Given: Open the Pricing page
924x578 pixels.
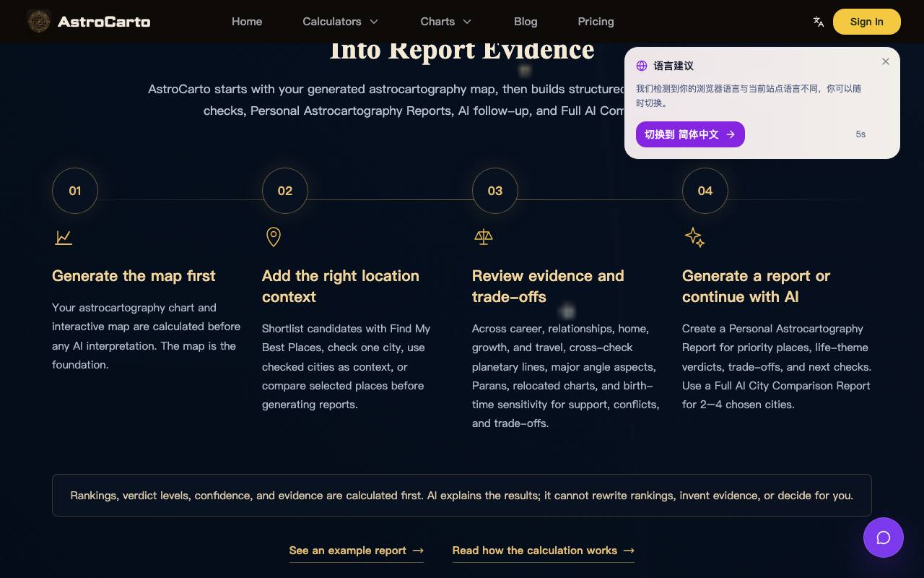Looking at the screenshot, I should pos(596,22).
